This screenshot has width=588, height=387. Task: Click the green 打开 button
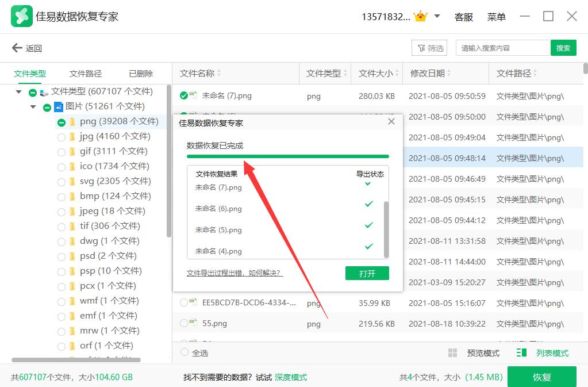[367, 273]
